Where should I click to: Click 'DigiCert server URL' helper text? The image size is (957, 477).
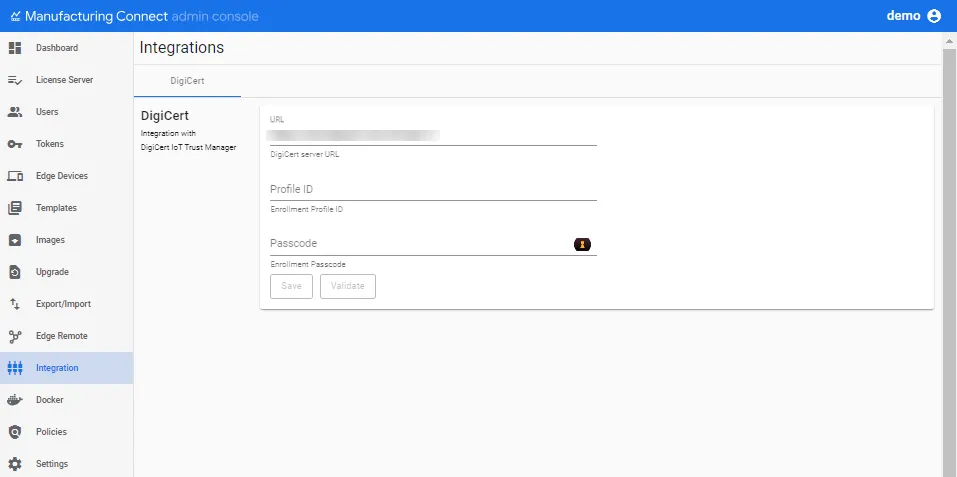point(305,155)
